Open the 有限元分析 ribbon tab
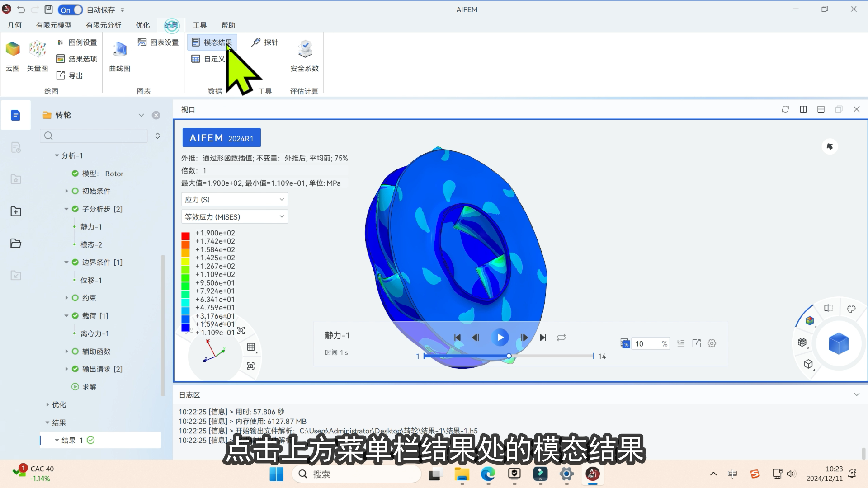Image resolution: width=868 pixels, height=488 pixels. tap(104, 25)
